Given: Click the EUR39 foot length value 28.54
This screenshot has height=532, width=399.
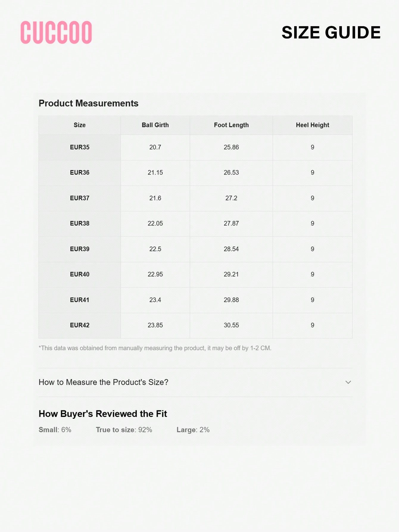Looking at the screenshot, I should 231,249.
